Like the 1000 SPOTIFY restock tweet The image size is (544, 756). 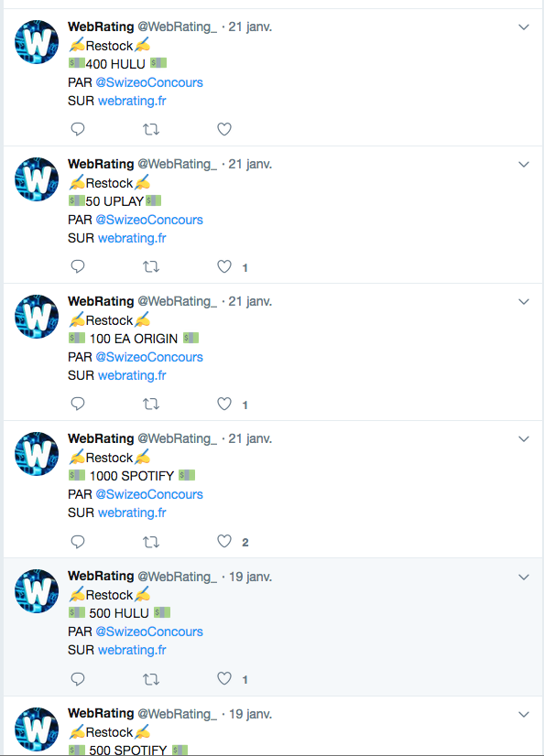click(224, 542)
